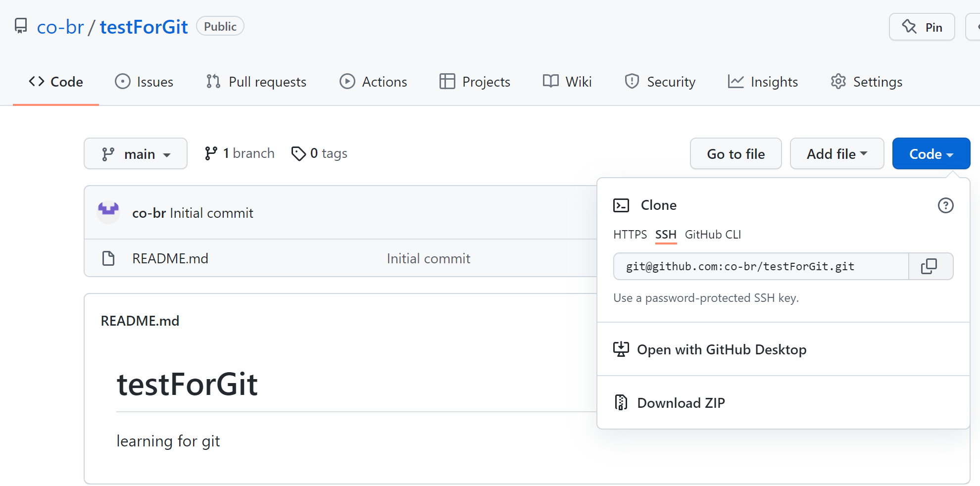Screen dimensions: 980x486
Task: Copy the clone URL with copy icon
Action: pos(931,266)
